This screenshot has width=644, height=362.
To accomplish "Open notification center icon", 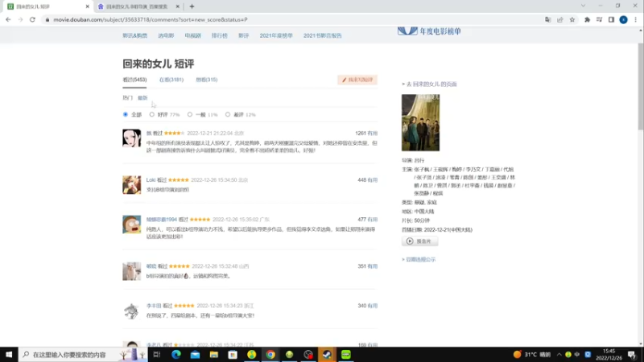I will point(632,355).
